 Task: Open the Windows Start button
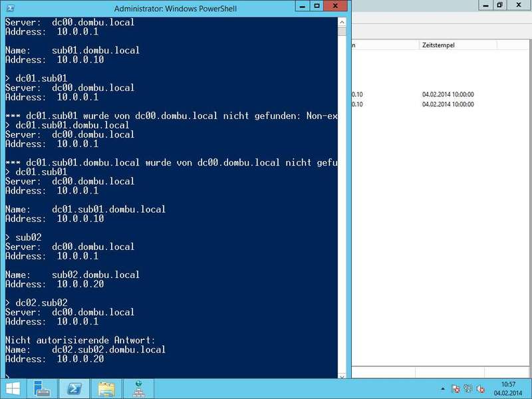click(13, 389)
